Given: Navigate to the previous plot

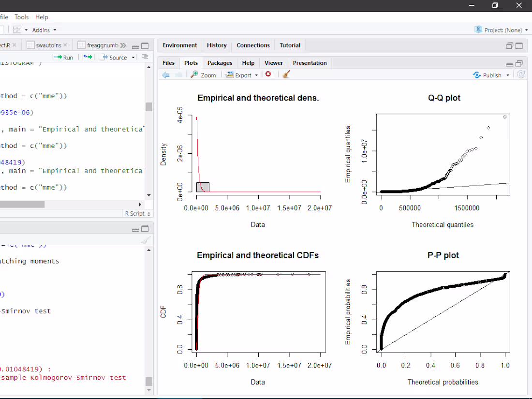Looking at the screenshot, I should 165,74.
